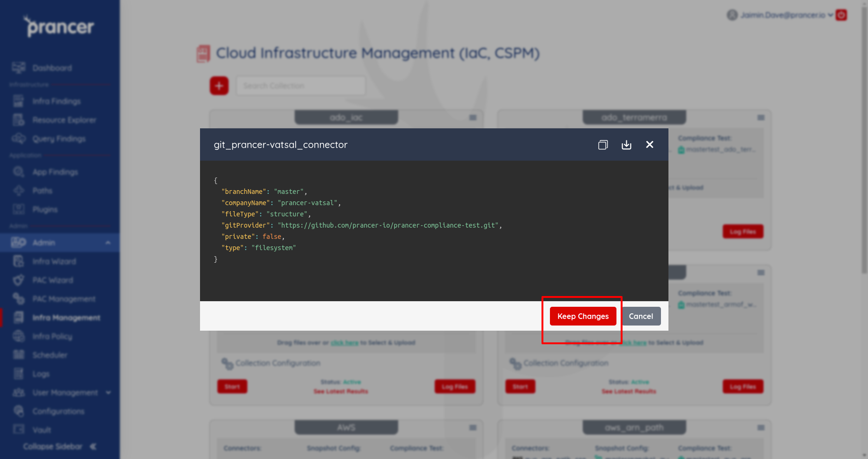Expand User Management submenu arrow

109,392
